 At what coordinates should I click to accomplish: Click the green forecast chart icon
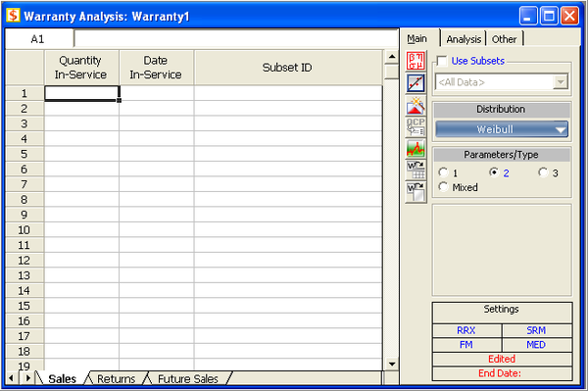416,149
